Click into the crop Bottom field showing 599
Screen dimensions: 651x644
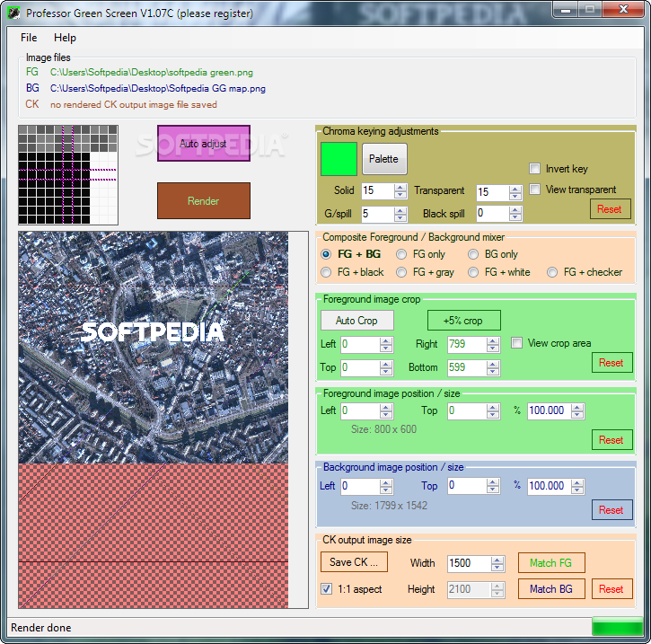[468, 367]
